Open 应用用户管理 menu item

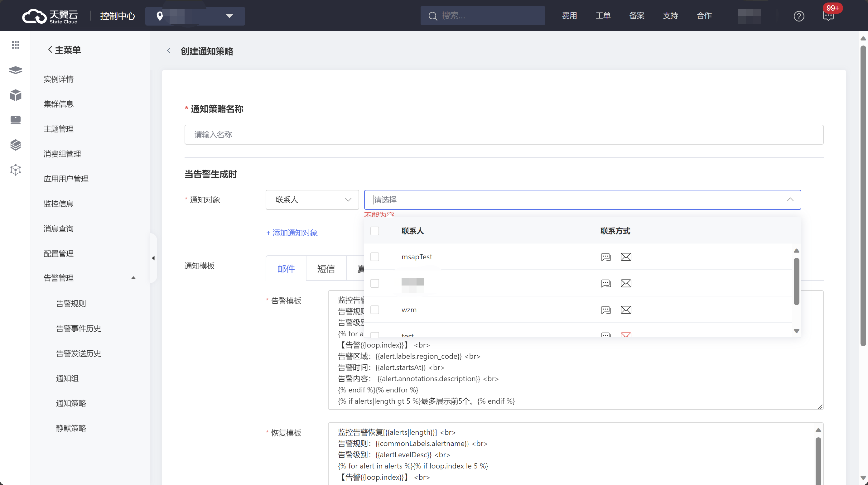(66, 179)
